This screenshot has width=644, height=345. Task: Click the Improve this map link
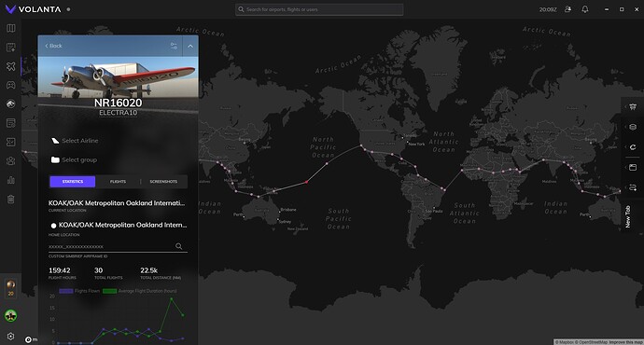click(625, 342)
